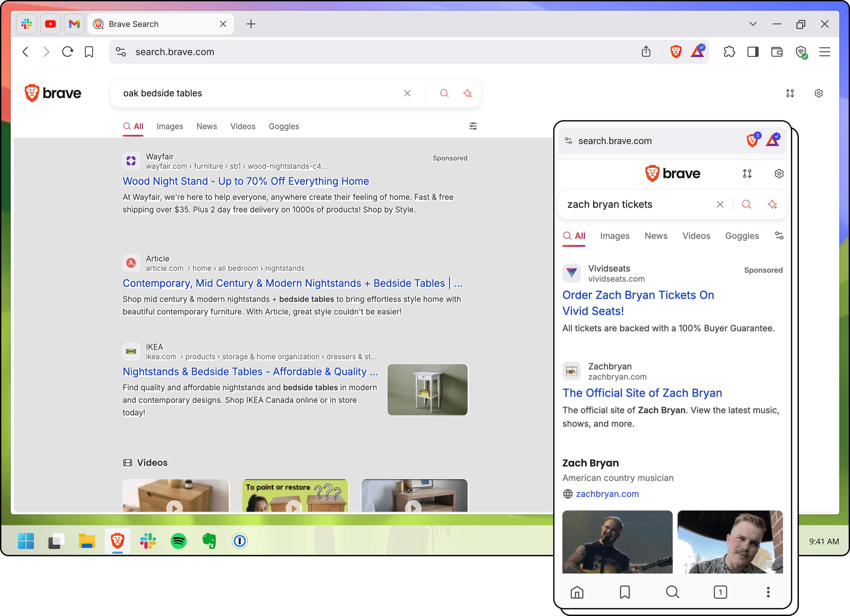
Task: Open the Wood Night Stand Wayfair result
Action: [246, 181]
